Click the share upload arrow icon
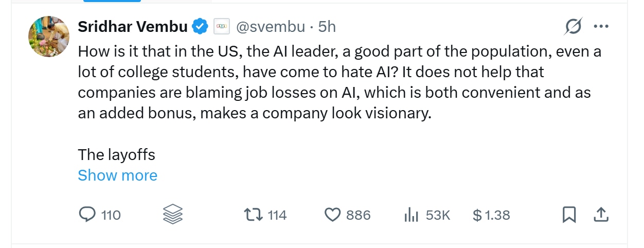 [x=601, y=215]
